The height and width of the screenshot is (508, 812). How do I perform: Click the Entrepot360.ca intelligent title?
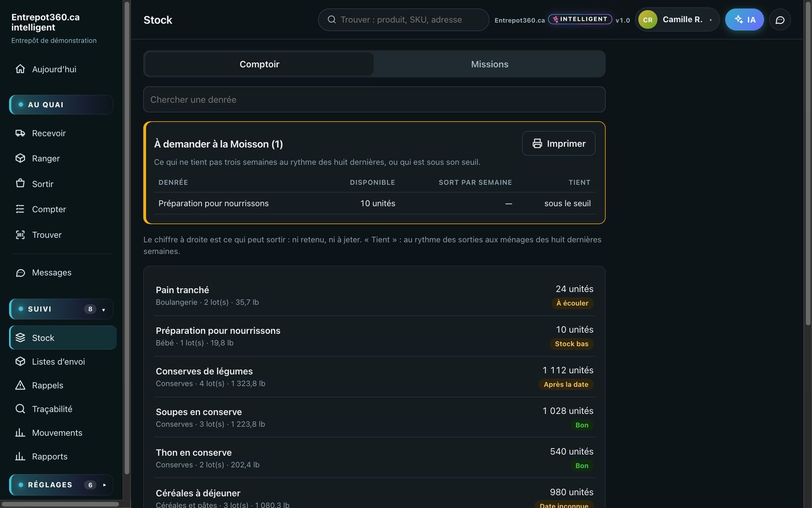point(46,22)
